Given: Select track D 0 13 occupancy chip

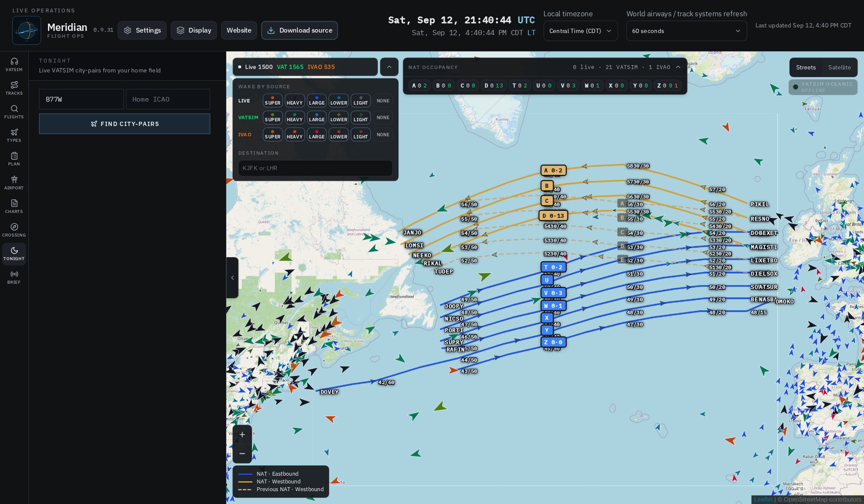Looking at the screenshot, I should 494,86.
